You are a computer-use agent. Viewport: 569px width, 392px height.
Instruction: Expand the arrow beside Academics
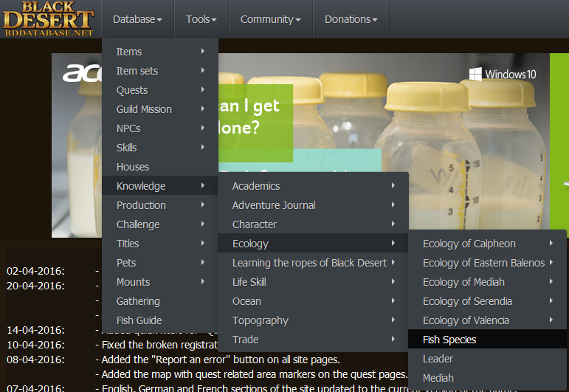(x=393, y=185)
